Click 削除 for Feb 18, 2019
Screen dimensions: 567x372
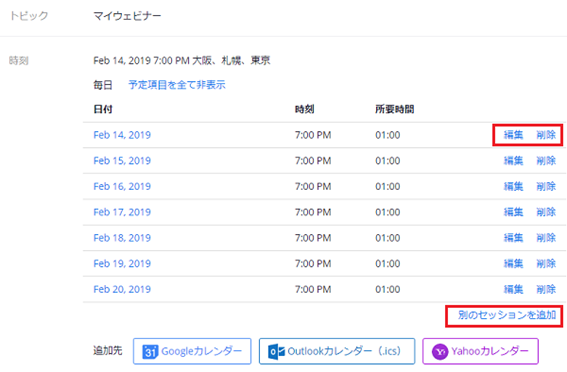(x=546, y=238)
